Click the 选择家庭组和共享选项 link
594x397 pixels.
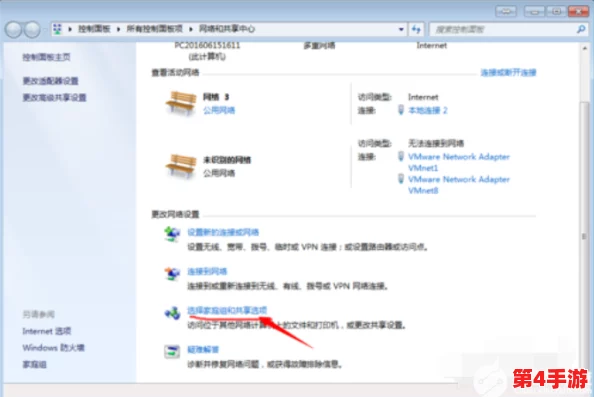pos(227,310)
